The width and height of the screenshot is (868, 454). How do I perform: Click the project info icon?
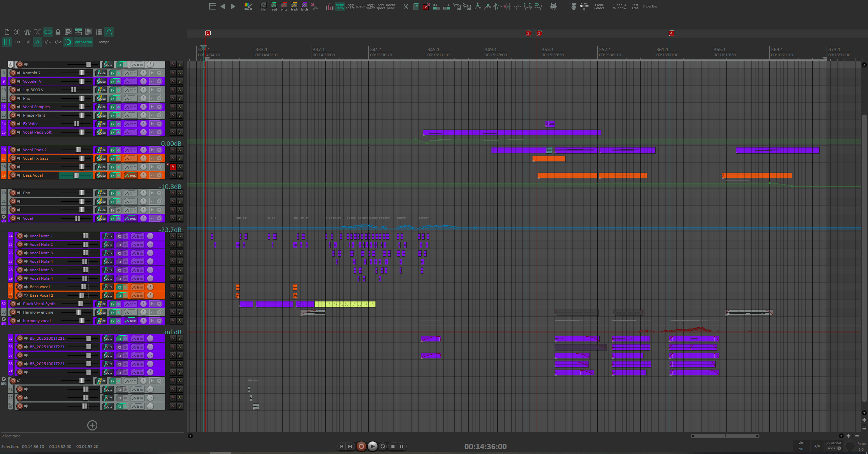point(17,32)
